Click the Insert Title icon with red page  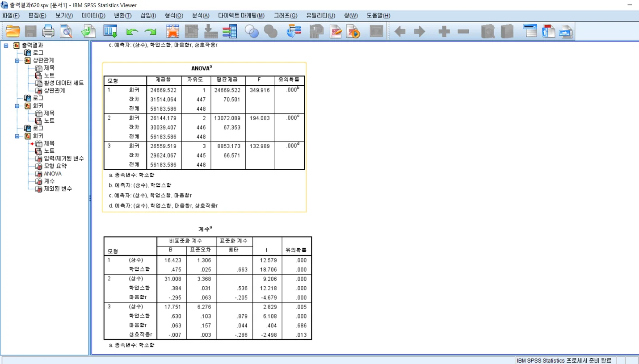[x=548, y=31]
